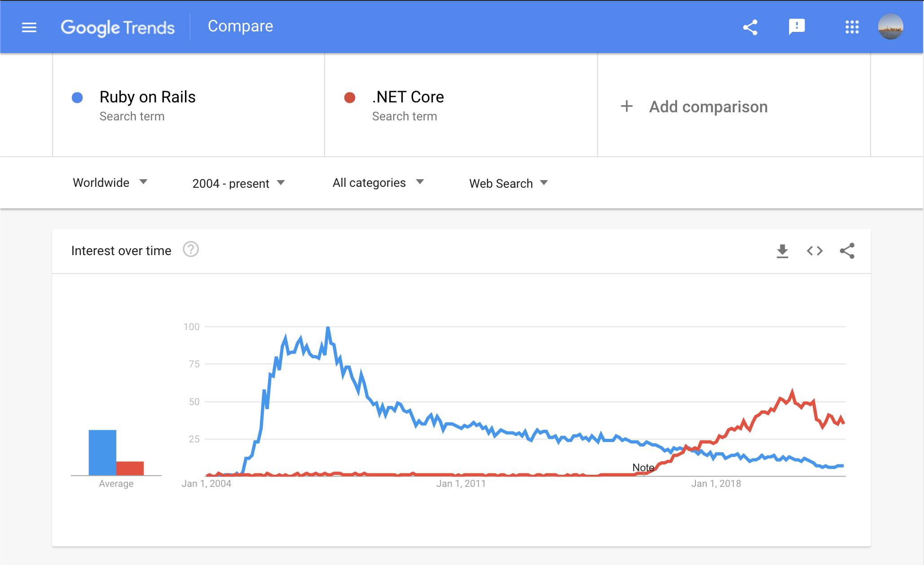Open the share options in the header
Screen dimensions: 924x565
(x=750, y=27)
